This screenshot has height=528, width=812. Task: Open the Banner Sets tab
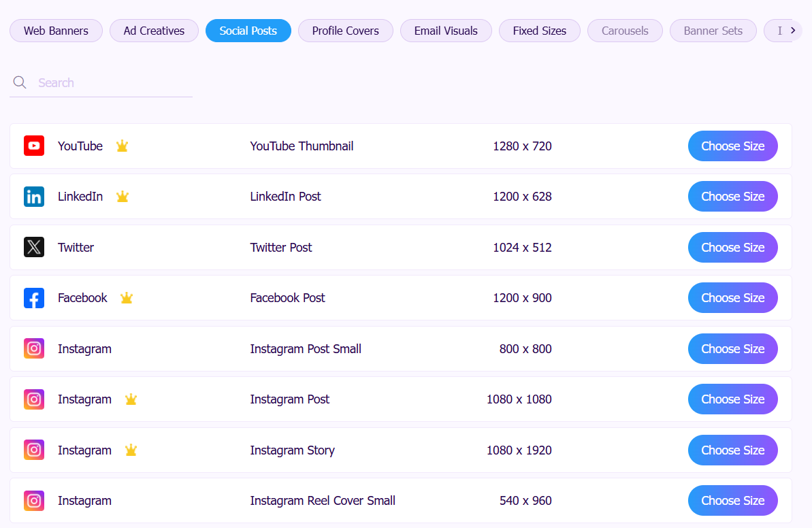point(713,31)
